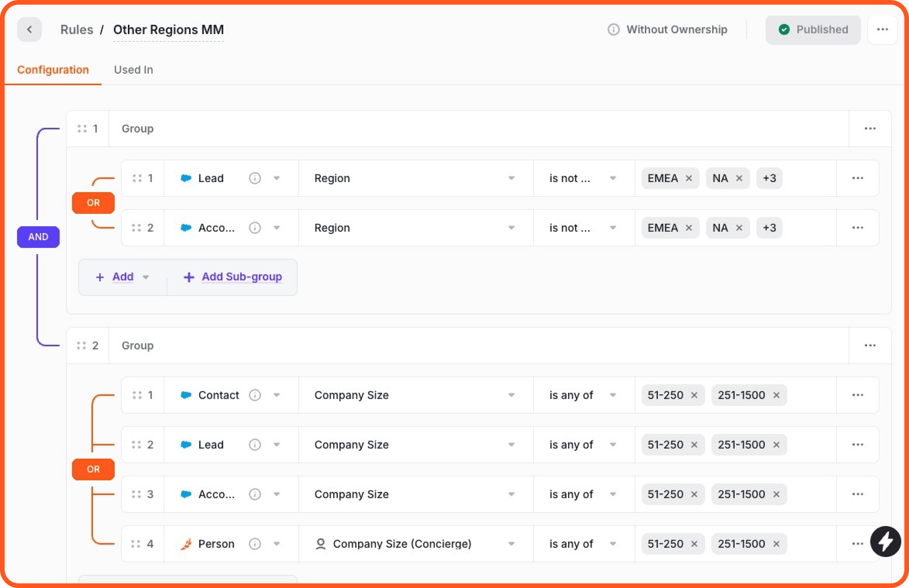Open more options for the Account Company Size row
This screenshot has width=909, height=588.
[x=857, y=494]
